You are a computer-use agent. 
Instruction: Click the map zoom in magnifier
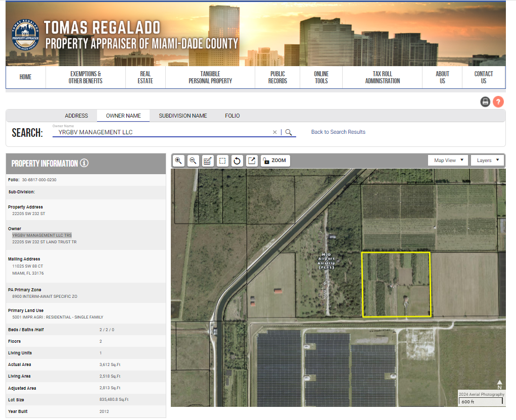(x=178, y=161)
